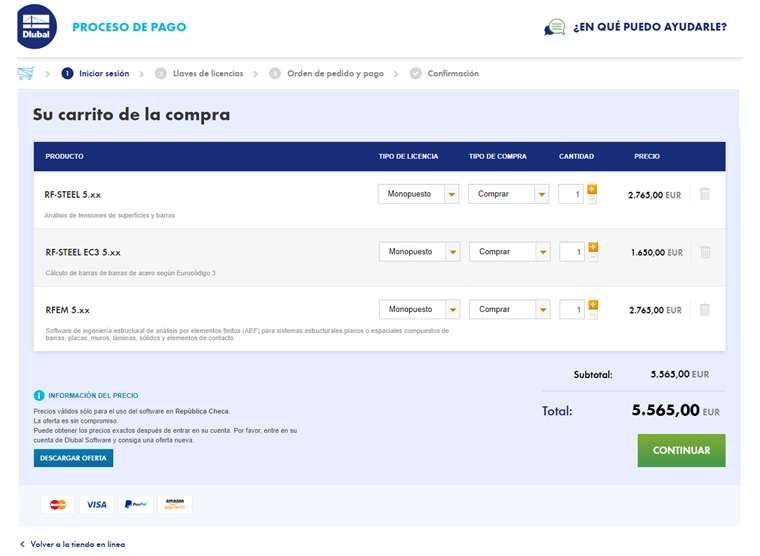Decrease quantity of RF-STEEL 5.xx with minus
Viewport: 760px width, 556px height.
click(592, 199)
